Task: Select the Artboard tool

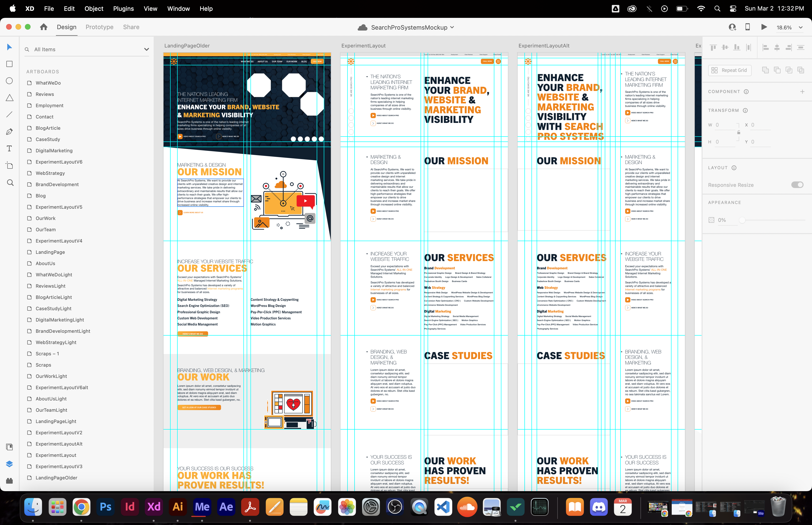Action: coord(10,166)
